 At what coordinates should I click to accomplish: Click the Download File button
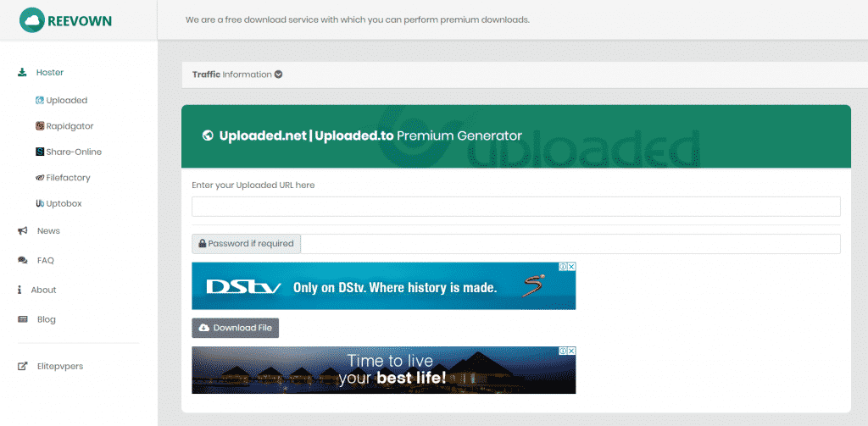tap(236, 328)
